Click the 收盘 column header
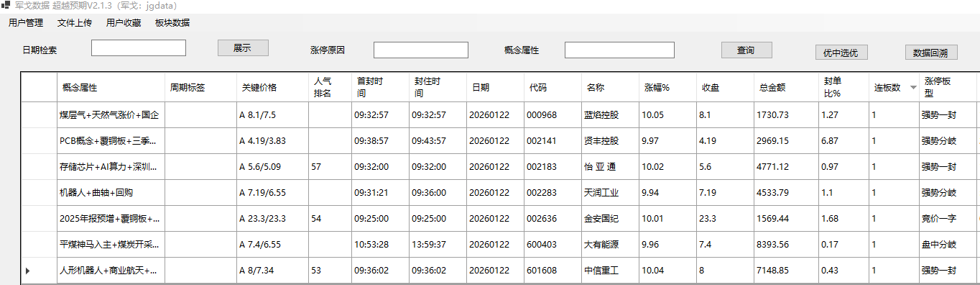Image resolution: width=980 pixels, height=285 pixels. click(x=725, y=87)
